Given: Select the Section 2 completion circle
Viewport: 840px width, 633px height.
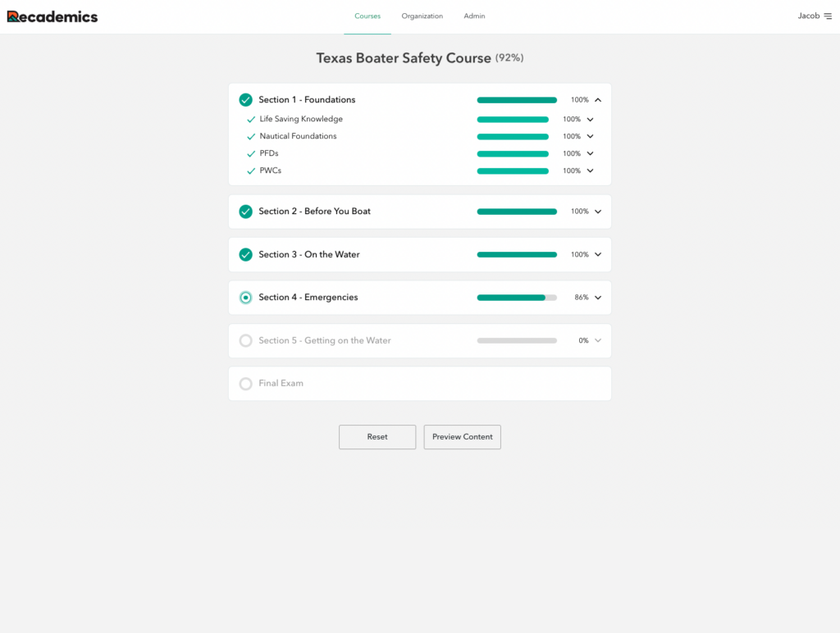Looking at the screenshot, I should 245,211.
